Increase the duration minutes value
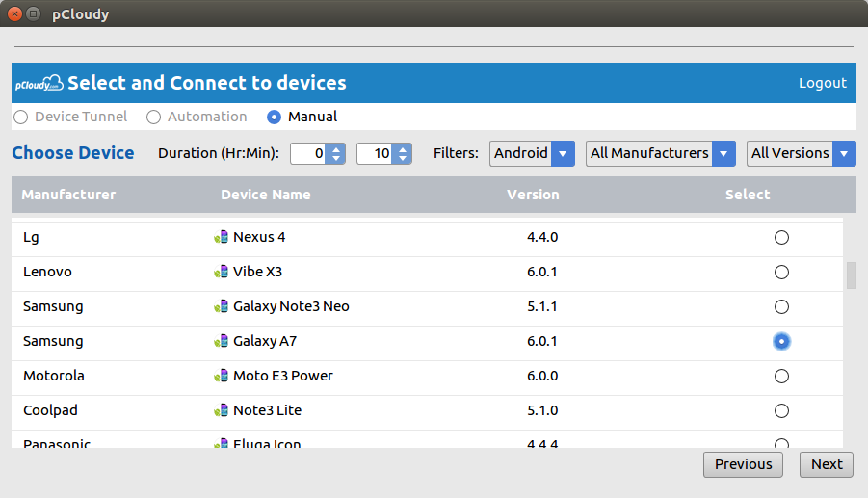868x498 pixels. (402, 148)
